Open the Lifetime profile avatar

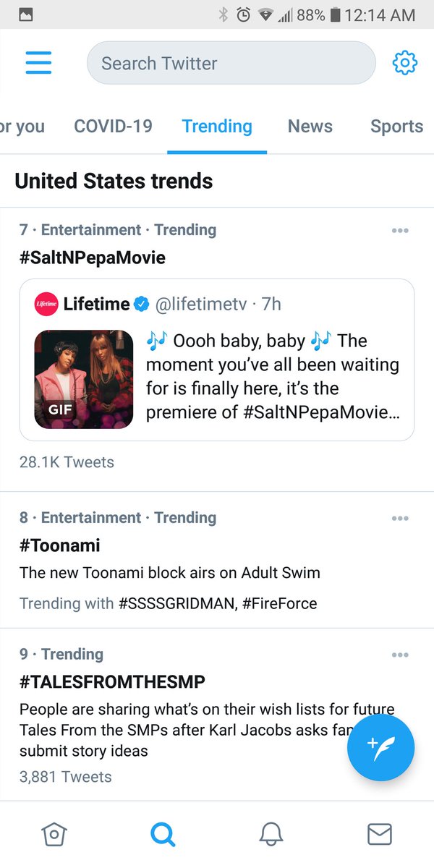(46, 305)
